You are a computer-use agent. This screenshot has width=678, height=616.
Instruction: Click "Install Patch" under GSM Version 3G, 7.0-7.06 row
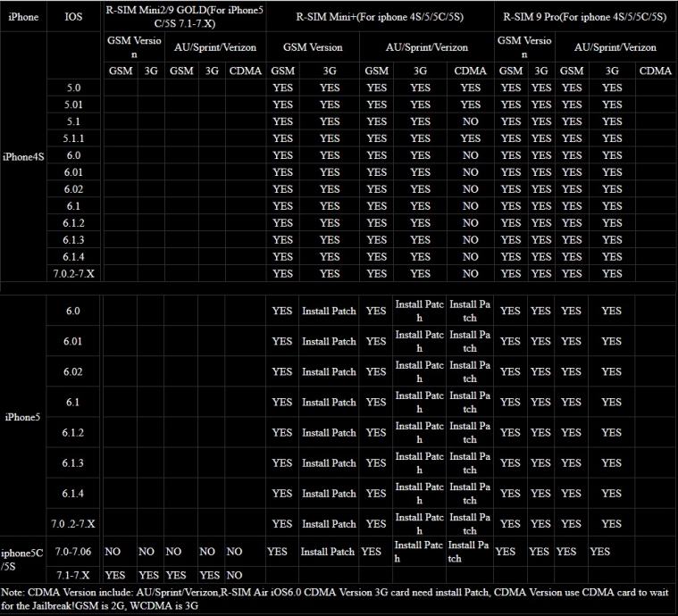pyautogui.click(x=327, y=552)
